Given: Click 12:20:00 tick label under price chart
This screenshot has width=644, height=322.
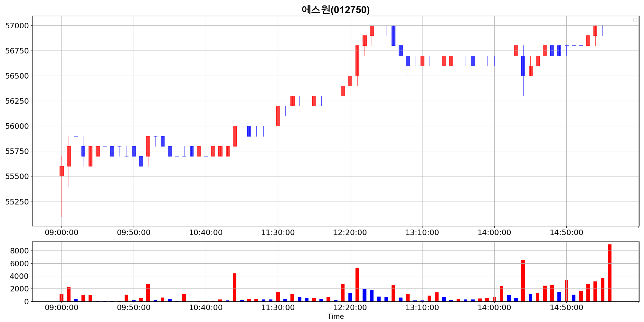Looking at the screenshot, I should pos(350,232).
